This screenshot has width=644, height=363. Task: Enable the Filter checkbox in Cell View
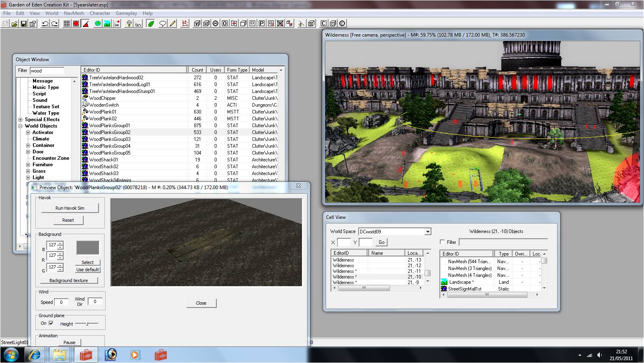coord(443,242)
